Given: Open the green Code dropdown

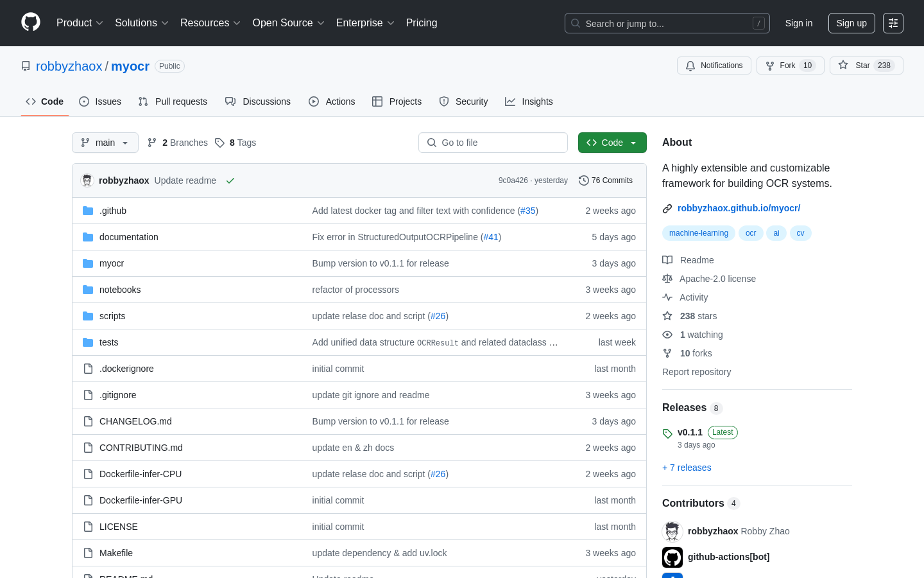Looking at the screenshot, I should [612, 143].
